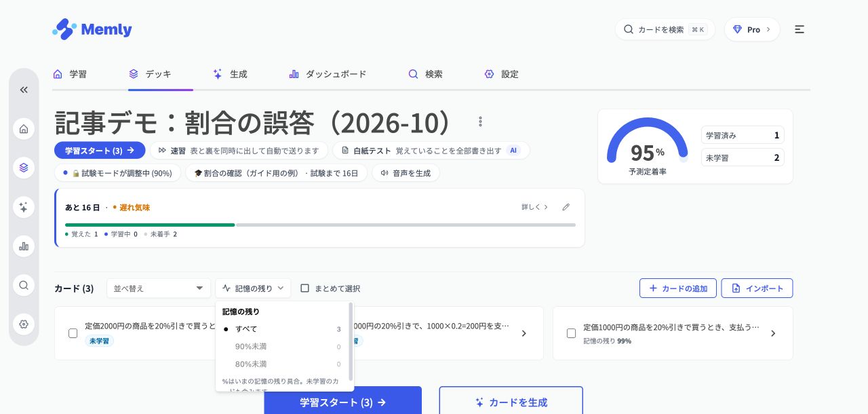Click the 学習済み 1 stat

point(743,135)
